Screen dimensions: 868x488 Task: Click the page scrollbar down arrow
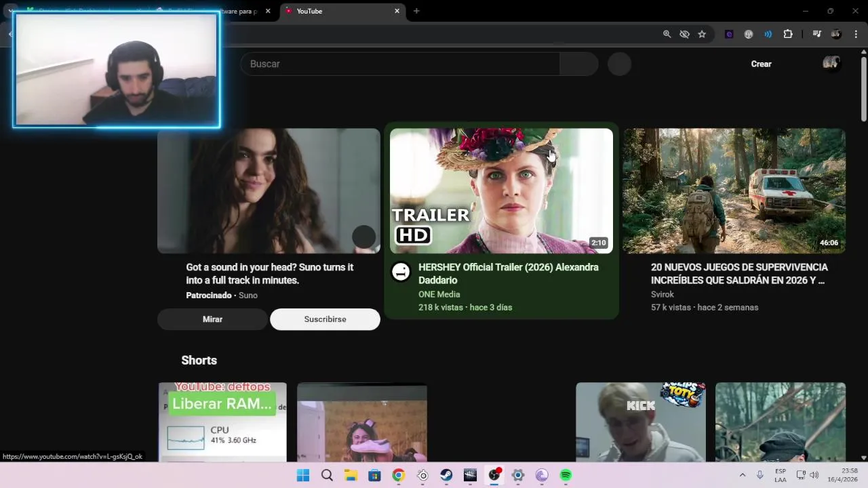coord(863,457)
